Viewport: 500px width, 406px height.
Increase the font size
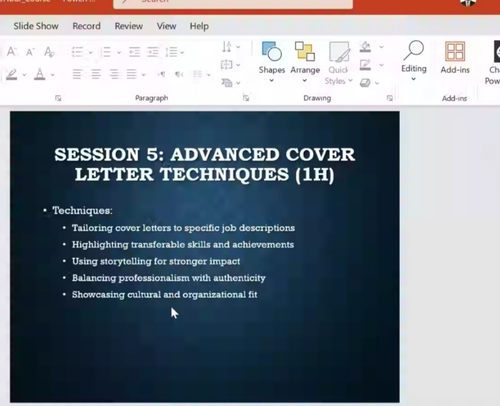(12, 52)
